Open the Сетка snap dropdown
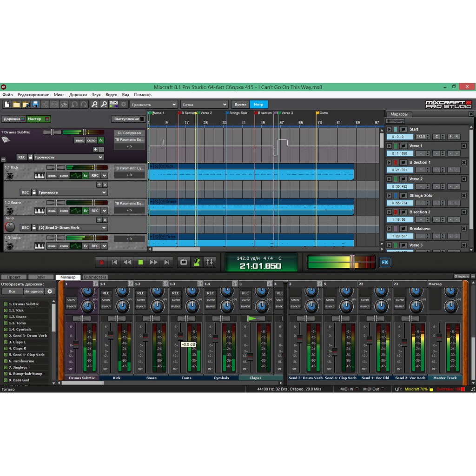This screenshot has height=476, width=476. tap(204, 105)
